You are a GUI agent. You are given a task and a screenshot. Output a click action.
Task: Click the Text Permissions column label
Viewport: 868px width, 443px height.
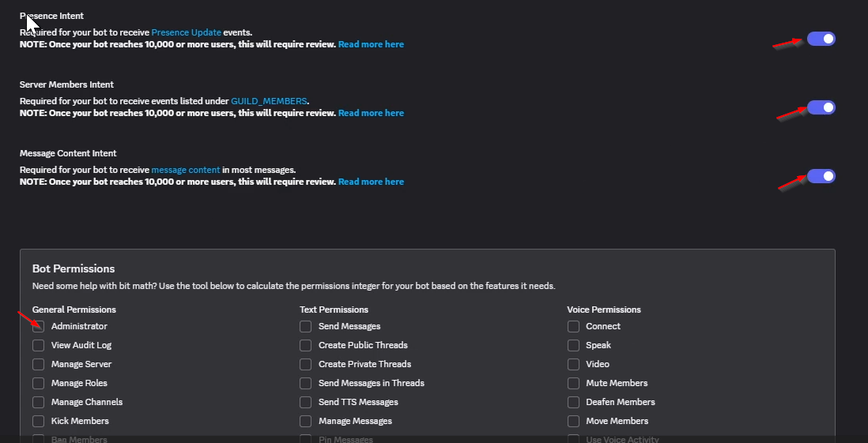(334, 310)
